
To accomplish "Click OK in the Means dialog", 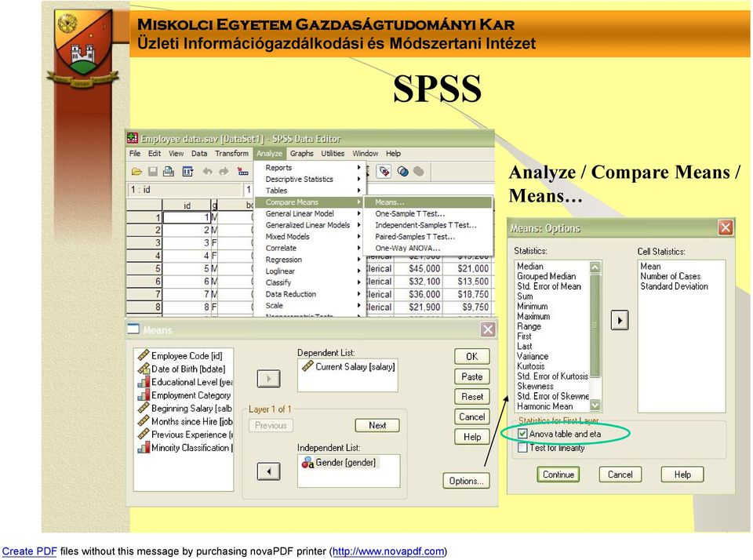I will point(472,356).
